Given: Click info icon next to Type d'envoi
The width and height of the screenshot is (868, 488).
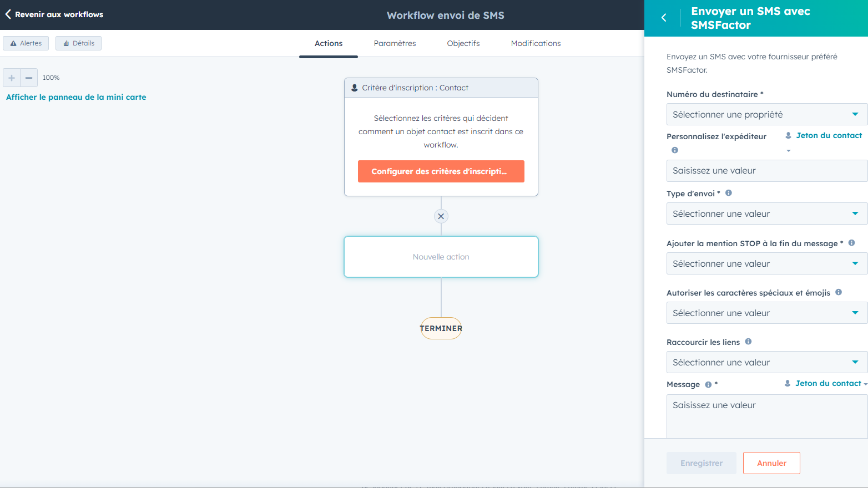Looking at the screenshot, I should tap(729, 193).
